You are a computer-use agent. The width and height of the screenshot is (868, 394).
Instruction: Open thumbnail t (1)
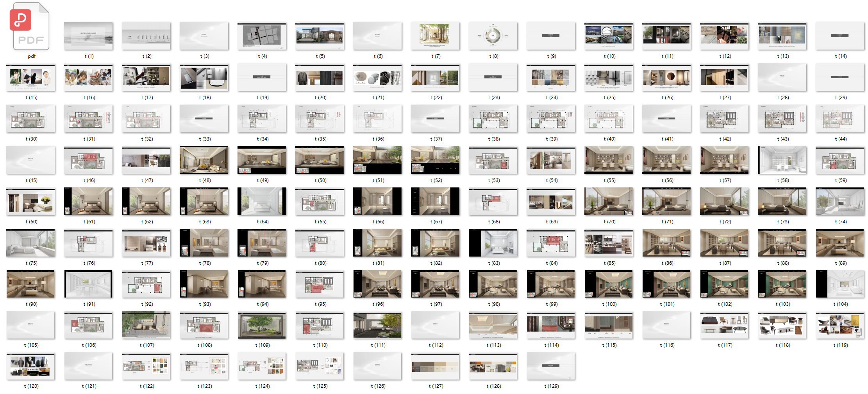click(89, 36)
